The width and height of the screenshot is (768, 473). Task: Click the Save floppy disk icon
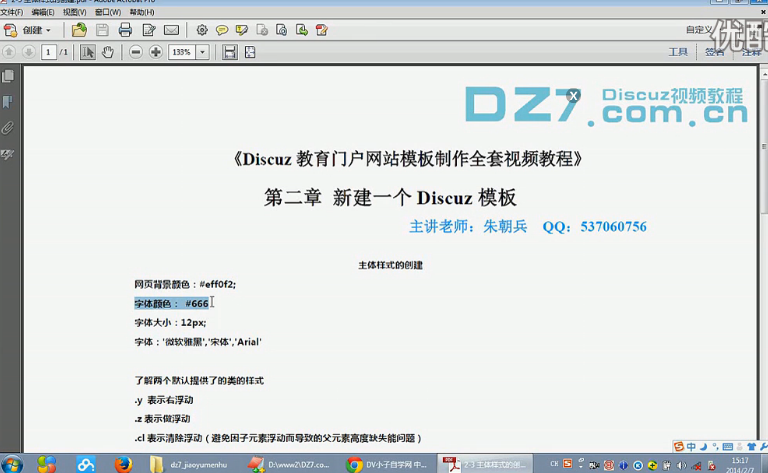(x=102, y=30)
